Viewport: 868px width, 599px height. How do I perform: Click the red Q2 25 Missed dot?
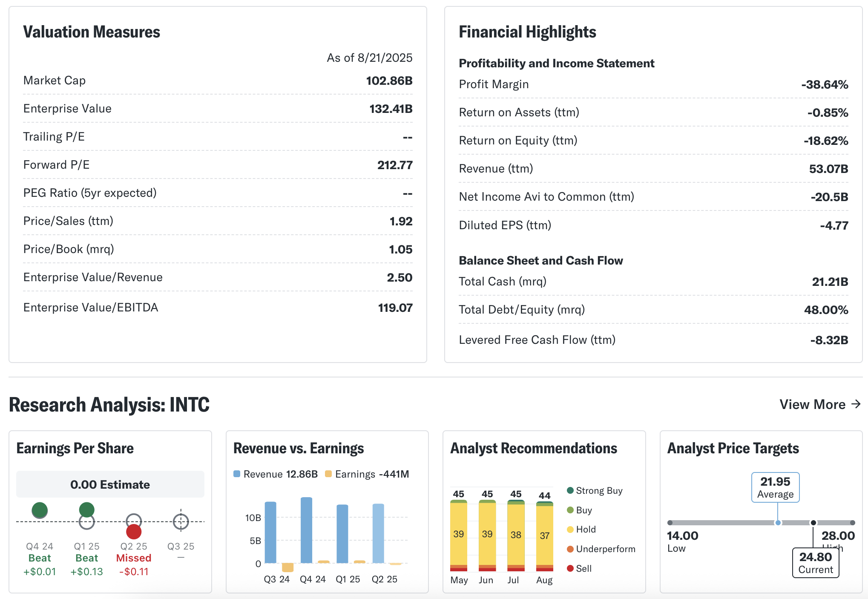[x=134, y=532]
